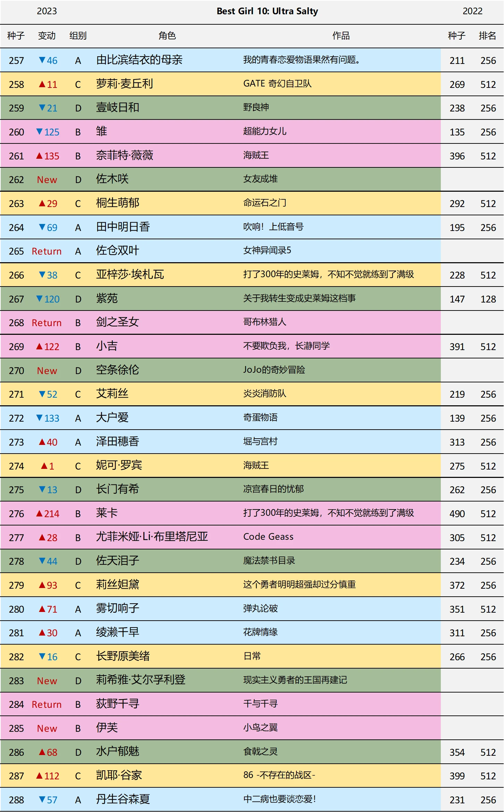Select character name '奈菲特·薇薇'

tap(124, 155)
